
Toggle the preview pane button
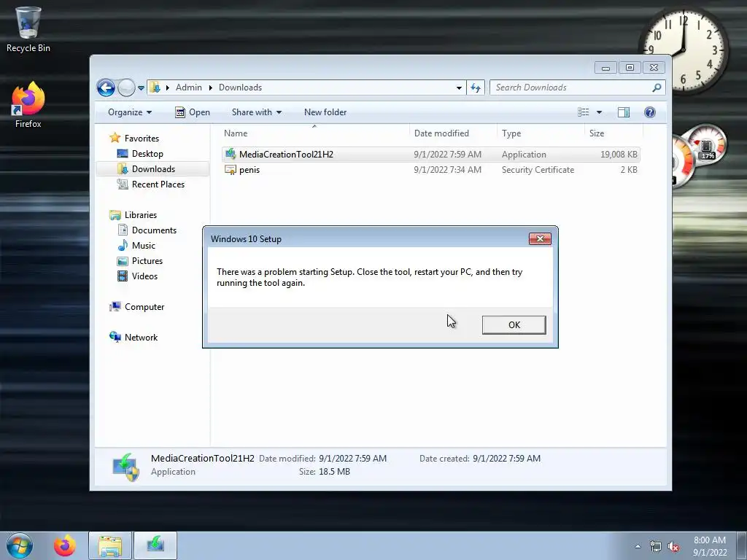624,112
